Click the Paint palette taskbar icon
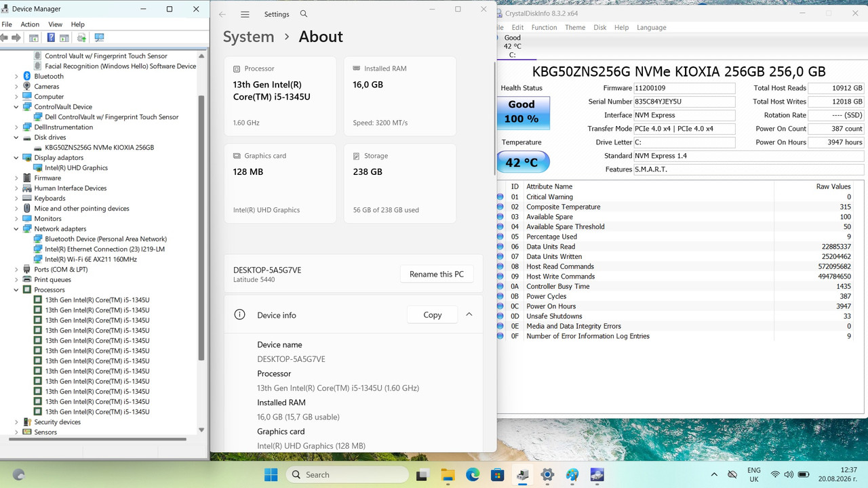The width and height of the screenshot is (868, 488). [572, 474]
